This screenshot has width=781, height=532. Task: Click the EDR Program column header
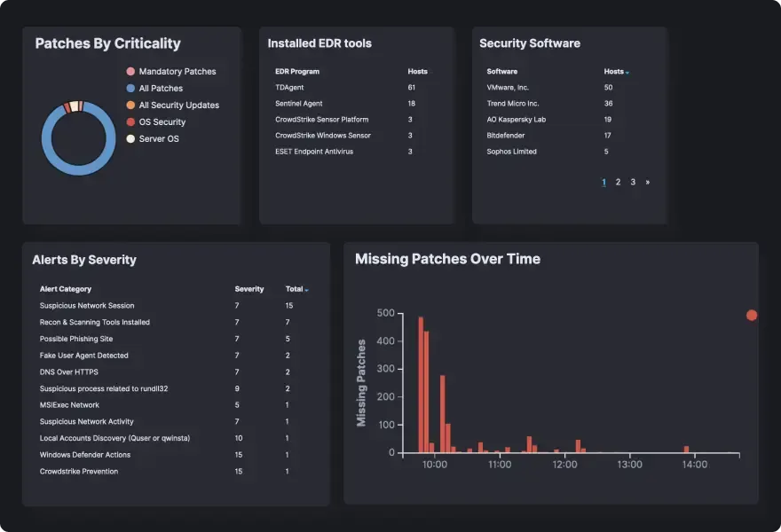(297, 71)
